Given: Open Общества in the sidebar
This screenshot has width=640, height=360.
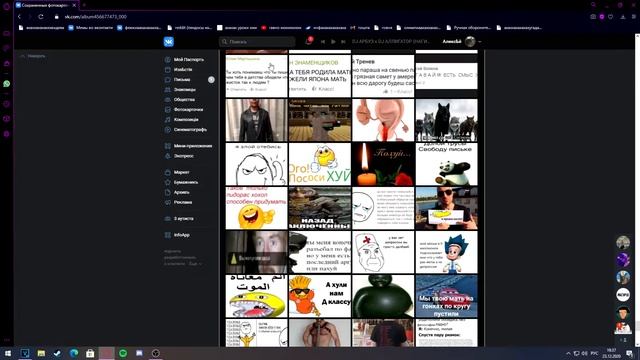Looking at the screenshot, I should (184, 100).
